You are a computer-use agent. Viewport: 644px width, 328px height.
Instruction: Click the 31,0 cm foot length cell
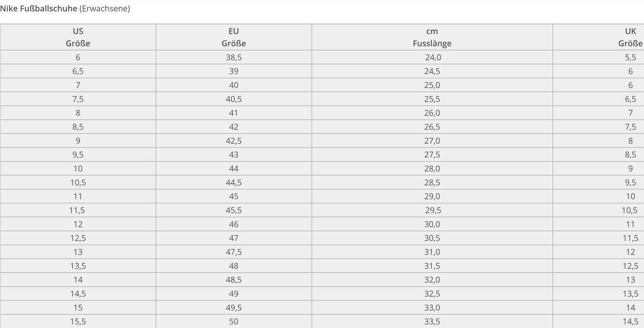(432, 252)
